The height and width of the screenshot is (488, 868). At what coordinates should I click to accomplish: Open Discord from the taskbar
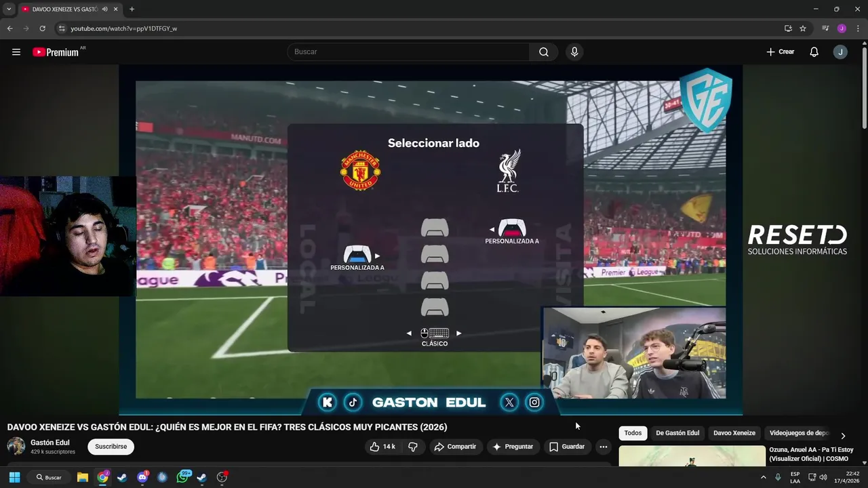point(142,477)
